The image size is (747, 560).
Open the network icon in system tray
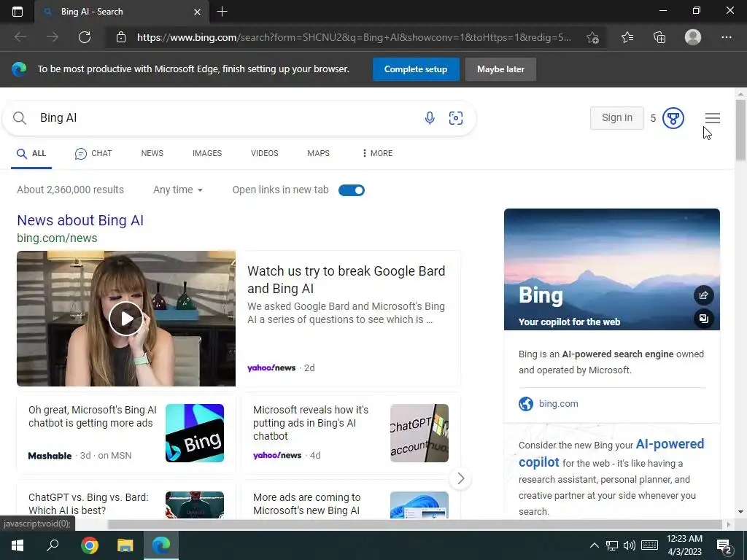(x=612, y=545)
